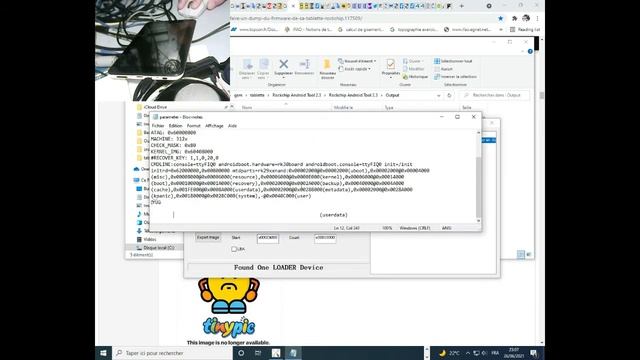Click the Chrome bookmark star icon

pyautogui.click(x=500, y=18)
